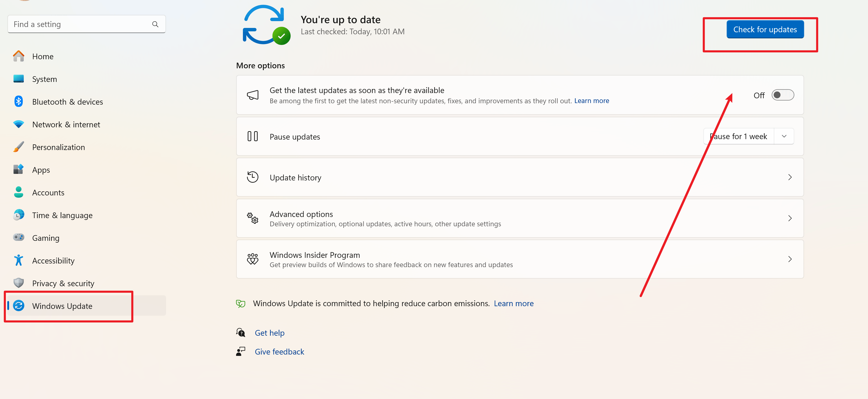Open Personalization settings
Image resolution: width=868 pixels, height=399 pixels.
coord(87,147)
